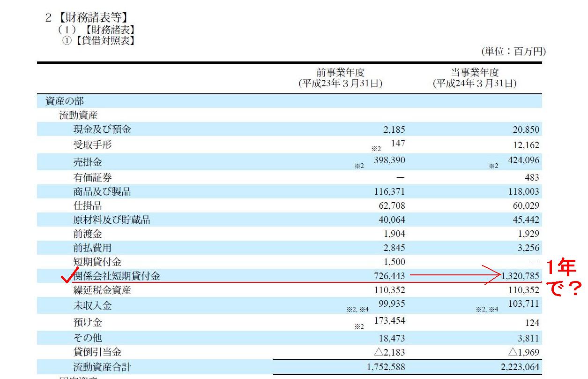Select the 売掛金 row label
588x379 pixels.
88,162
